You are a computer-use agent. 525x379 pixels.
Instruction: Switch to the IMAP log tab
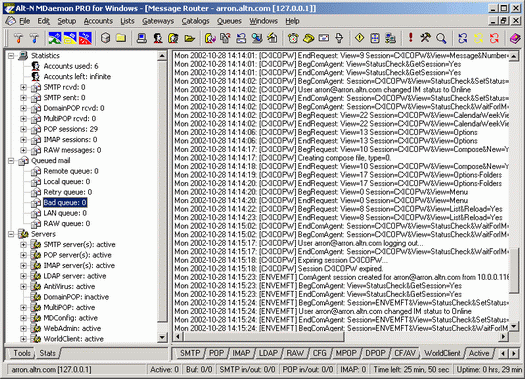pyautogui.click(x=241, y=353)
